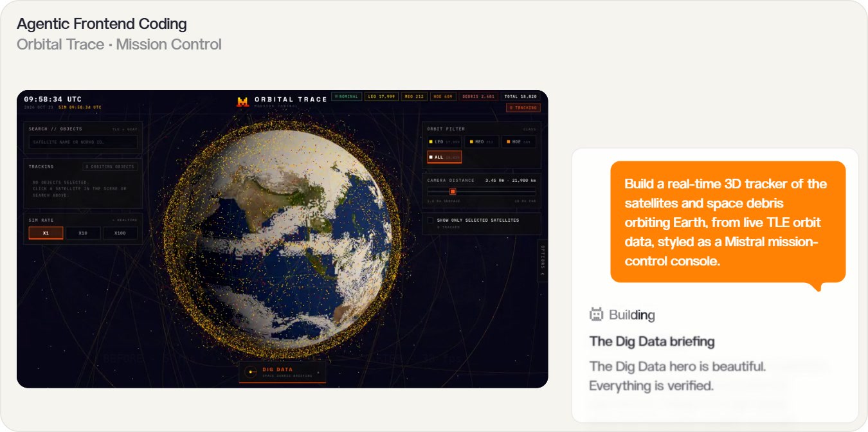Viewport: 868px width, 432px height.
Task: Click the 0 Orbiting Objects badge
Action: [x=110, y=166]
